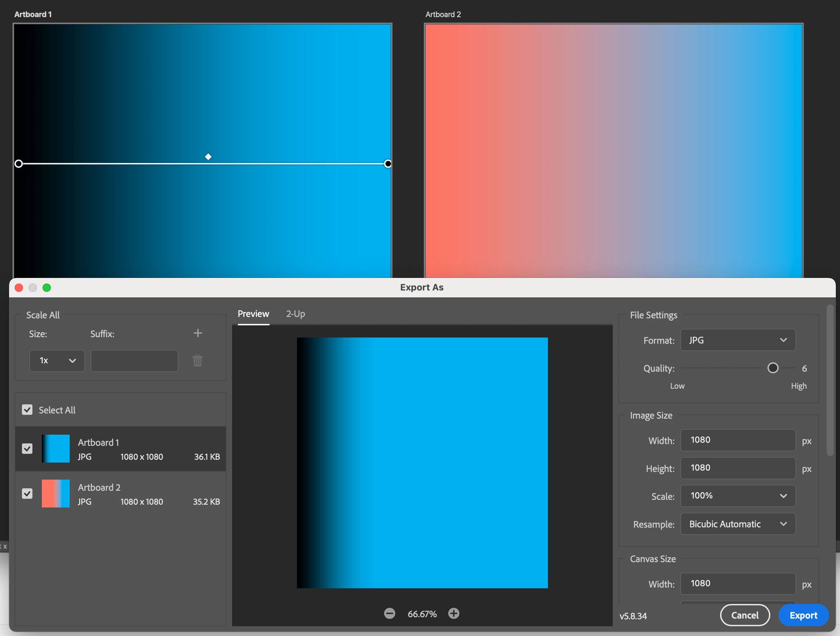The image size is (840, 636).
Task: Click the plus icon to add scale
Action: [x=198, y=333]
